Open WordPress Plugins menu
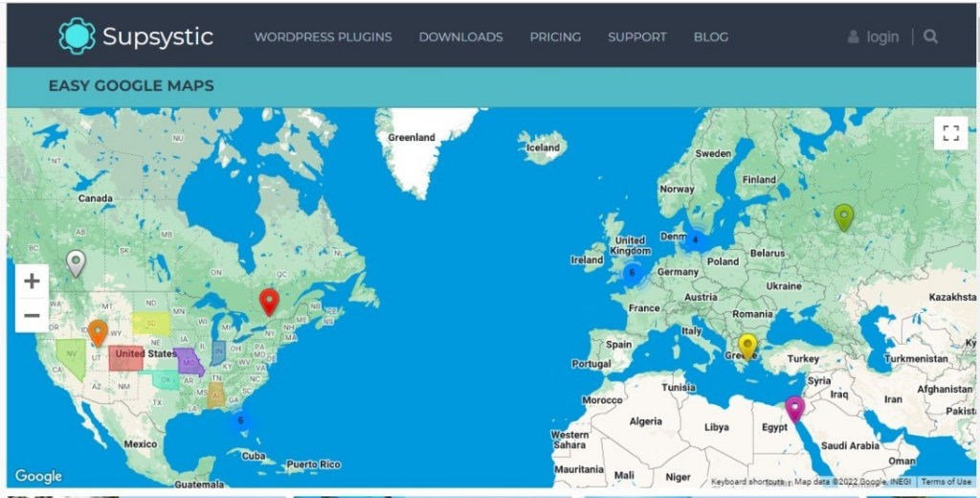This screenshot has width=980, height=498. 323,37
